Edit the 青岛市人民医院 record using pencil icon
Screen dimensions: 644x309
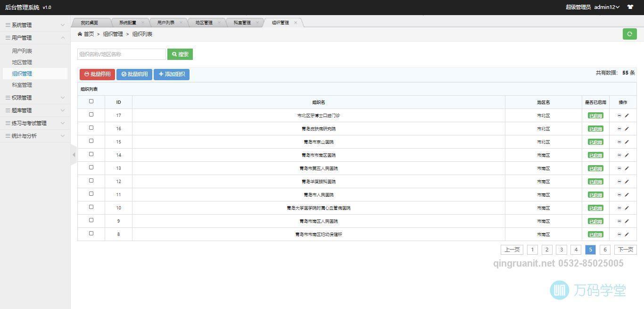pos(627,194)
